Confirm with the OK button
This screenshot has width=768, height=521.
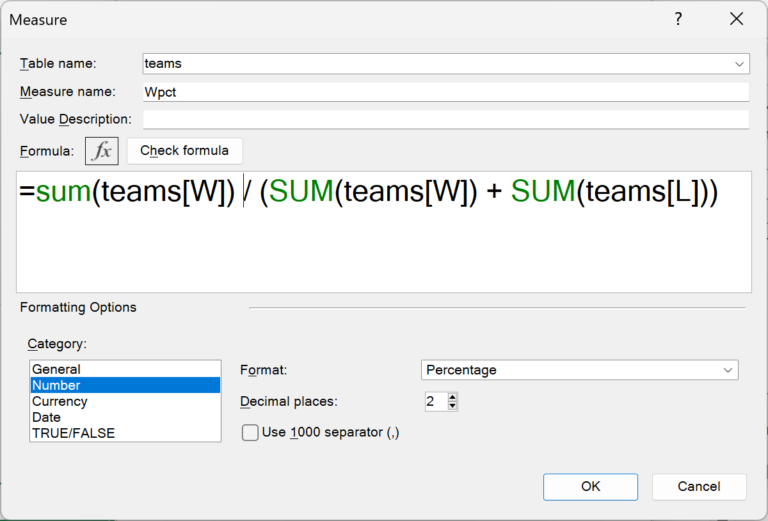(x=590, y=487)
